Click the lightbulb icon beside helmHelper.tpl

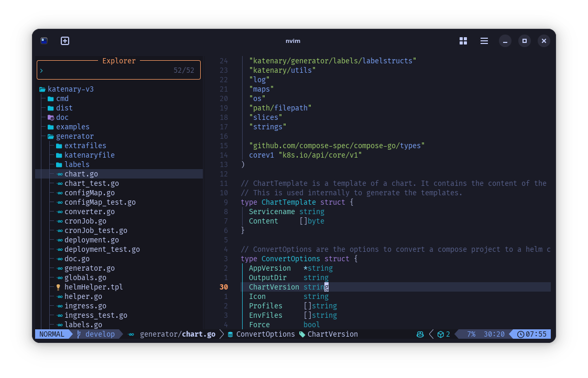pos(58,287)
